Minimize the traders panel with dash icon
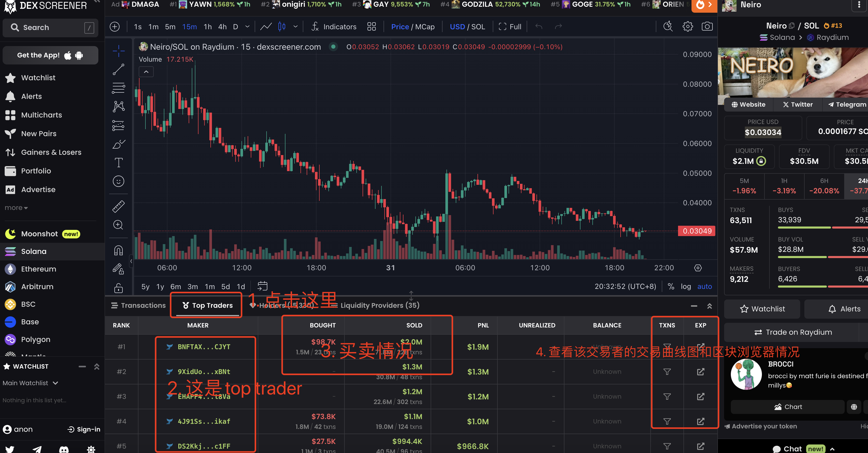The width and height of the screenshot is (868, 453). pyautogui.click(x=694, y=306)
